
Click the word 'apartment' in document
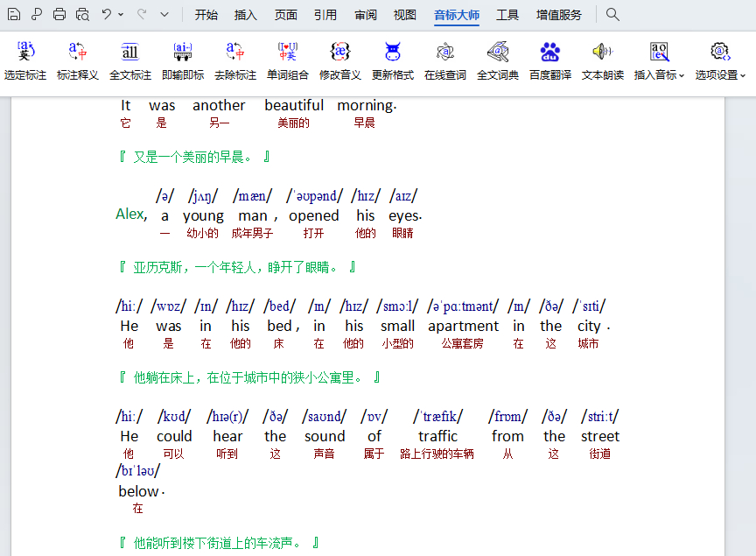click(x=464, y=327)
